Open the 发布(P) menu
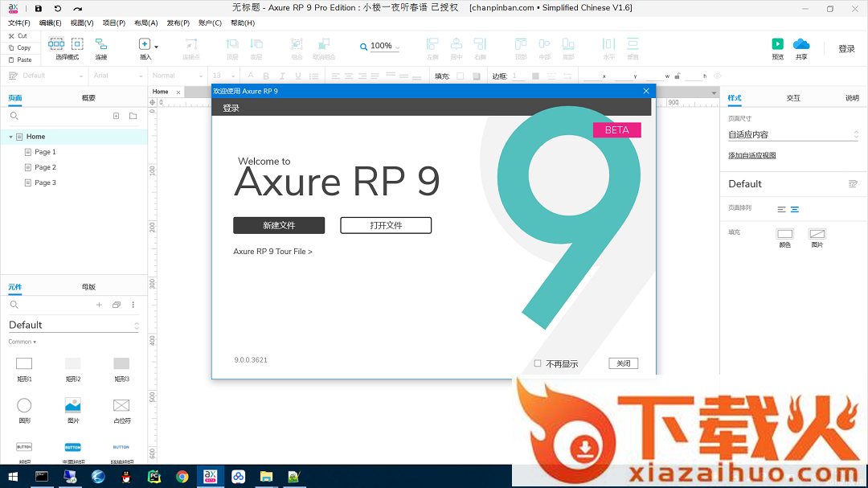 pyautogui.click(x=178, y=23)
